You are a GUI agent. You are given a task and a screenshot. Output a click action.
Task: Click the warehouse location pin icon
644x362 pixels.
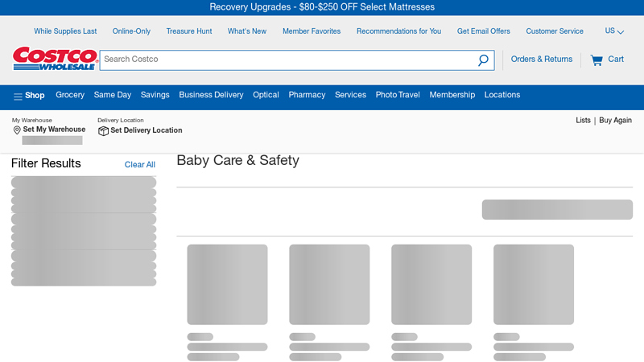[x=17, y=130]
